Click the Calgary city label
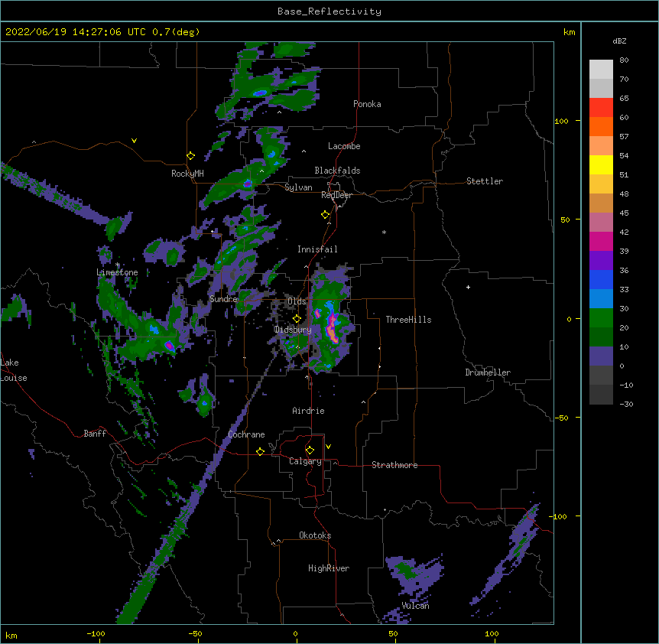The height and width of the screenshot is (644, 659). 305,461
